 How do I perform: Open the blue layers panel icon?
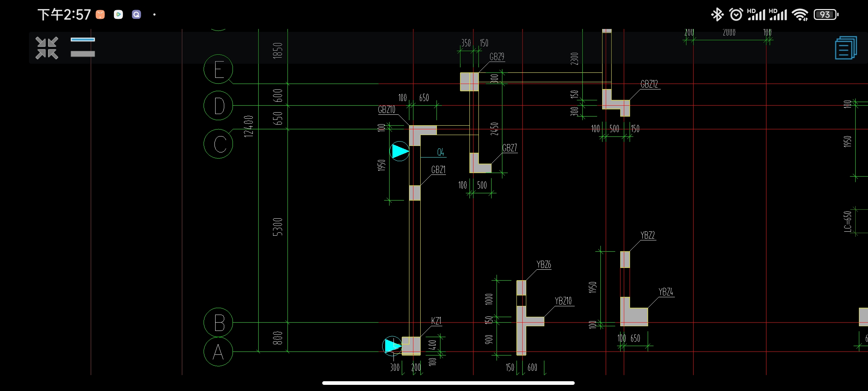[846, 48]
